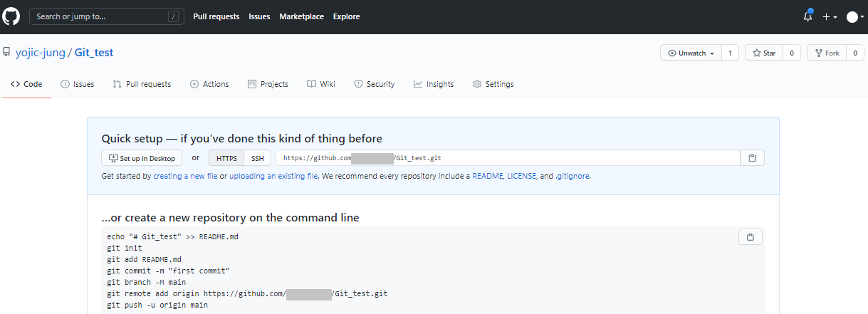
Task: Click the slash shortcut icon in search
Action: point(173,16)
